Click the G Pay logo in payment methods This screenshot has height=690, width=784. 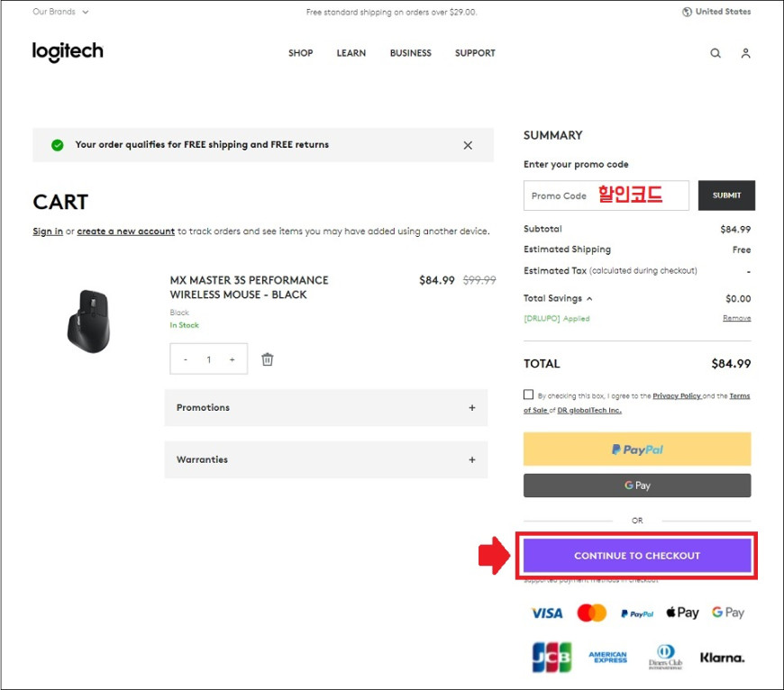[x=728, y=613]
